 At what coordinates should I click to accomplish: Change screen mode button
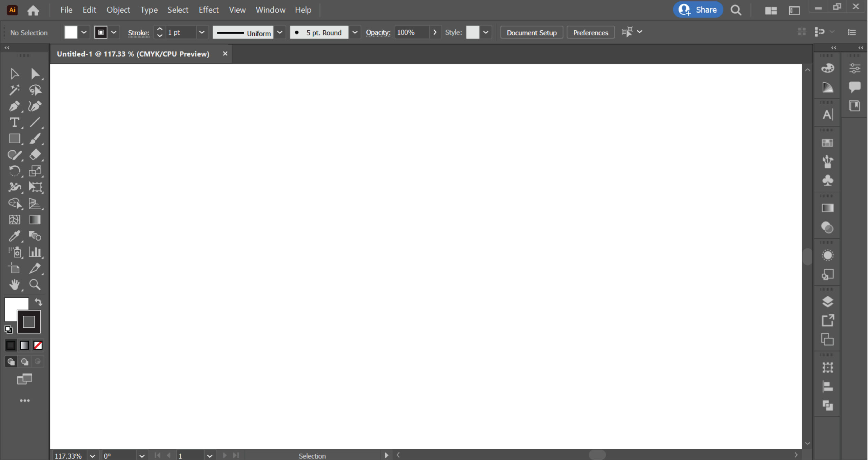[24, 379]
